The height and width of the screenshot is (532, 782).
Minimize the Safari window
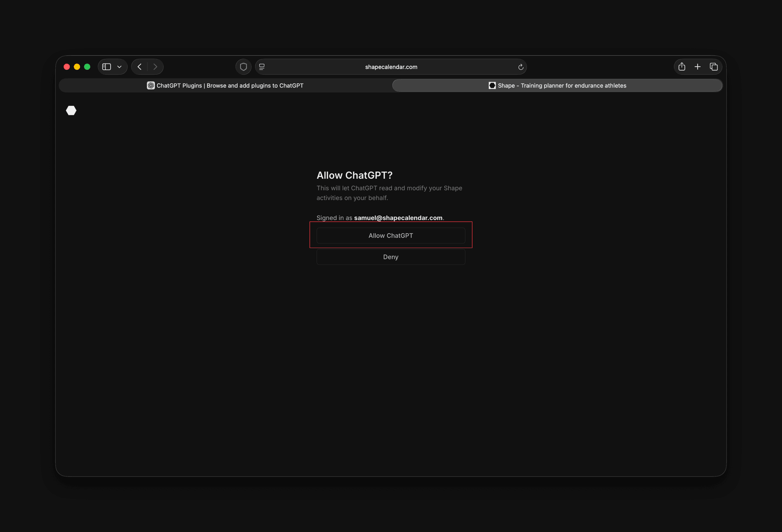pos(77,67)
